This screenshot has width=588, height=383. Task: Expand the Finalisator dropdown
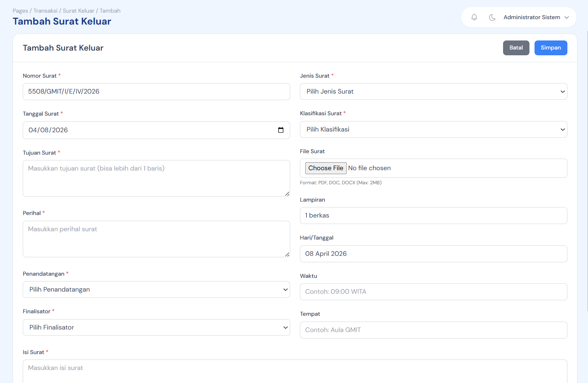coord(156,327)
